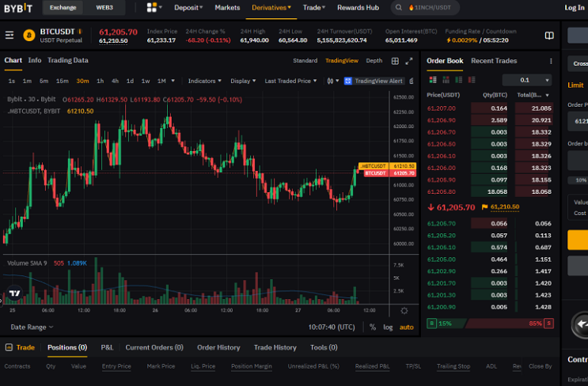This screenshot has width=588, height=386.
Task: Open the Derivatives dropdown menu
Action: coord(271,7)
